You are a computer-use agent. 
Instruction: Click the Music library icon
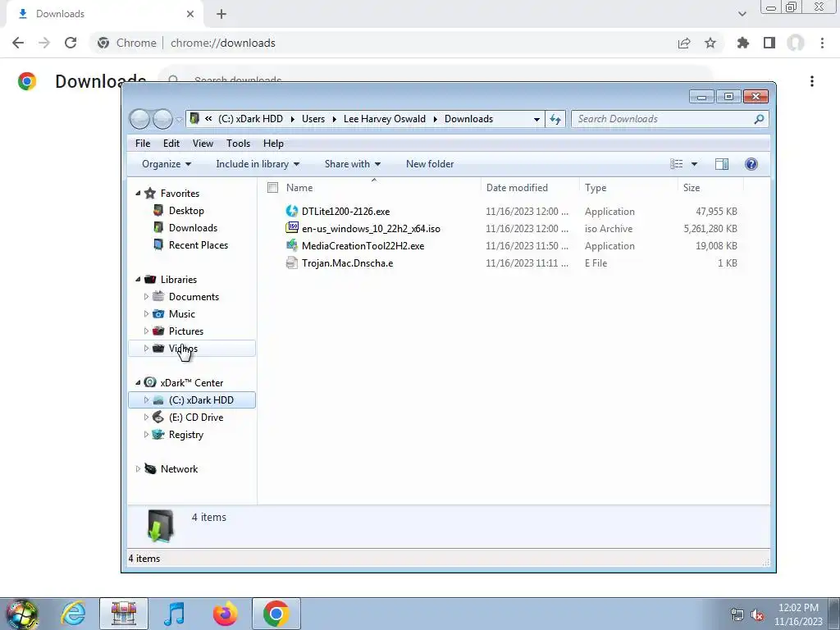[x=158, y=313]
